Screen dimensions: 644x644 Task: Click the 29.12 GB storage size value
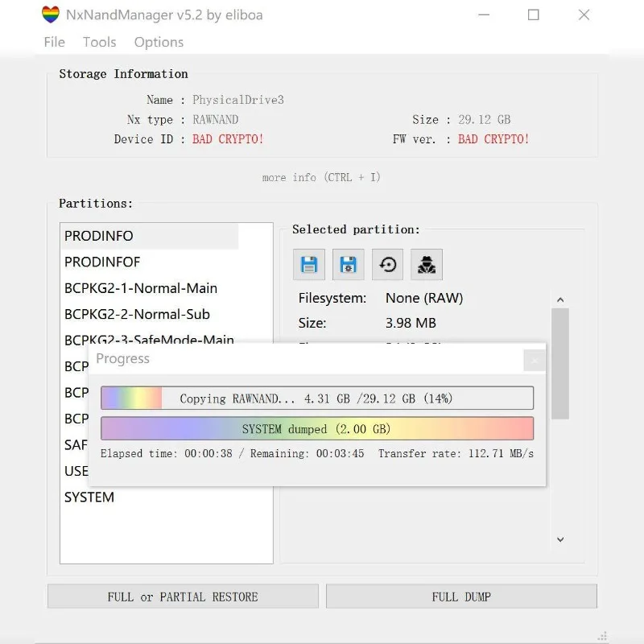485,119
